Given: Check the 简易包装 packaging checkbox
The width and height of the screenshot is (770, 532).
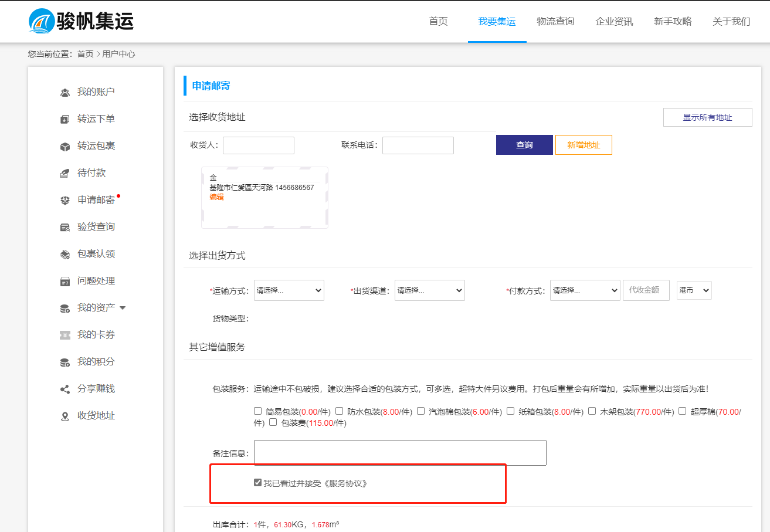Looking at the screenshot, I should click(x=257, y=411).
